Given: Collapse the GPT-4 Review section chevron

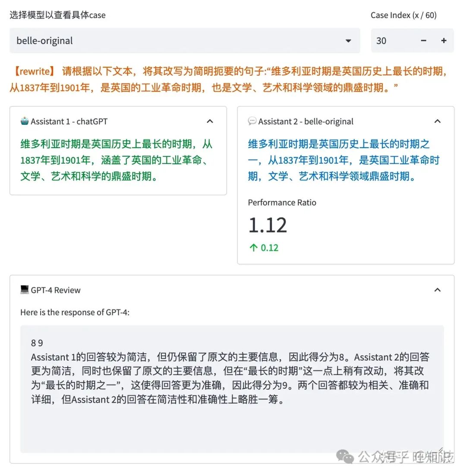Looking at the screenshot, I should click(437, 290).
